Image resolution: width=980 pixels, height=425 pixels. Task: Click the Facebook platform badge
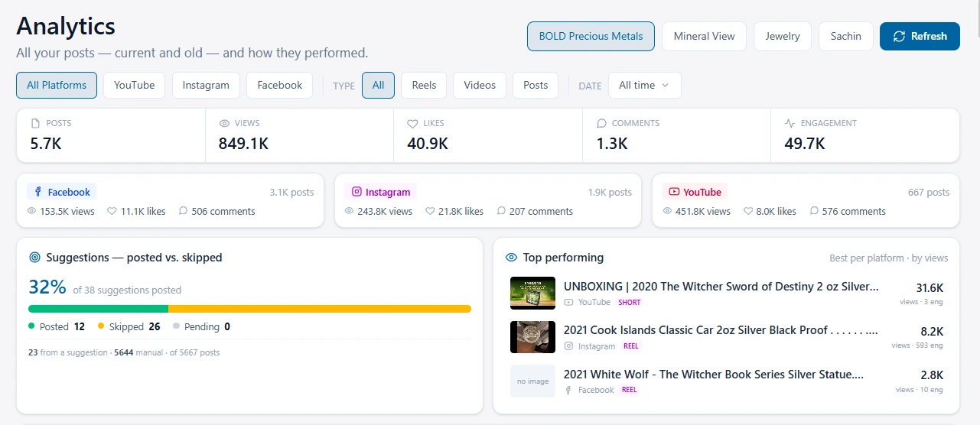(61, 192)
